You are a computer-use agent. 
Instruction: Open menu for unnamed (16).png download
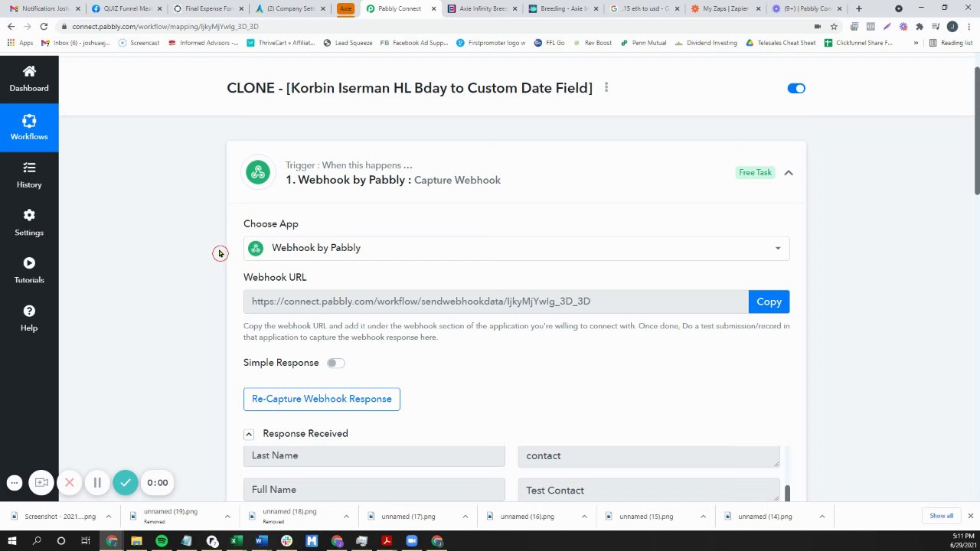(x=583, y=517)
